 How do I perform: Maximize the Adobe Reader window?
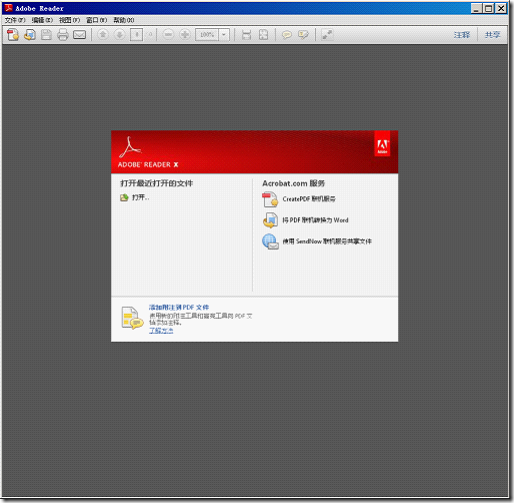pyautogui.click(x=488, y=8)
